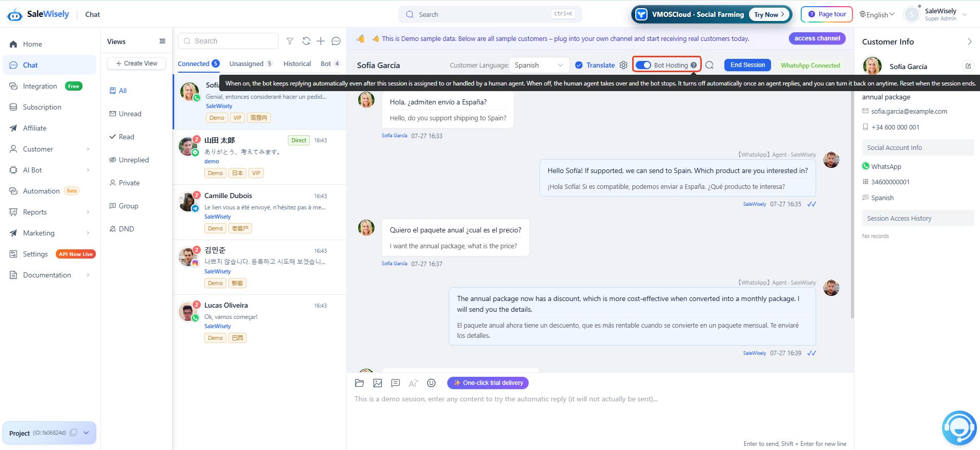The height and width of the screenshot is (450, 980).
Task: Click the Social Account Info section
Action: tap(918, 147)
